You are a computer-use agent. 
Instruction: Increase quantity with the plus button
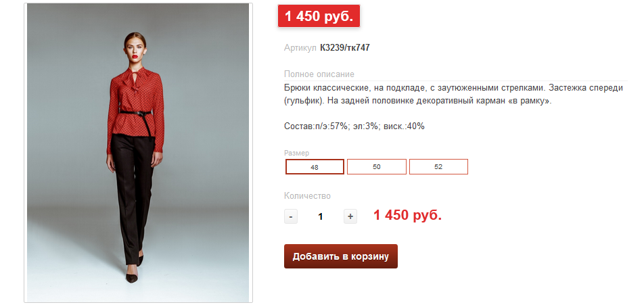pos(350,216)
